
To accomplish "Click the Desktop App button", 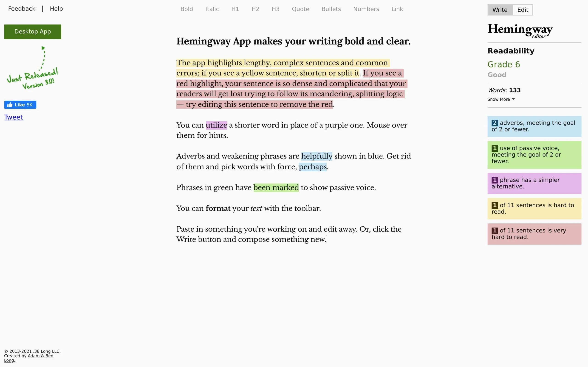I will pyautogui.click(x=33, y=32).
